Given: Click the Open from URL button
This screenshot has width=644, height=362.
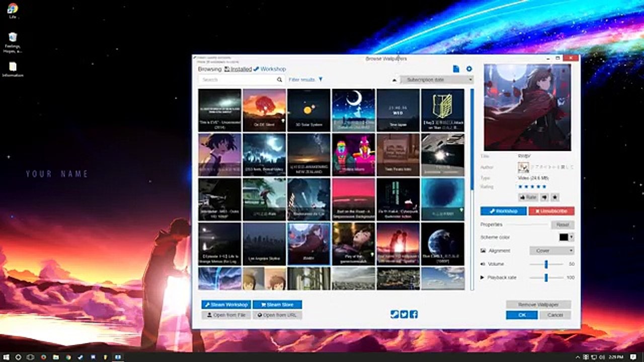Looking at the screenshot, I should click(x=277, y=315).
